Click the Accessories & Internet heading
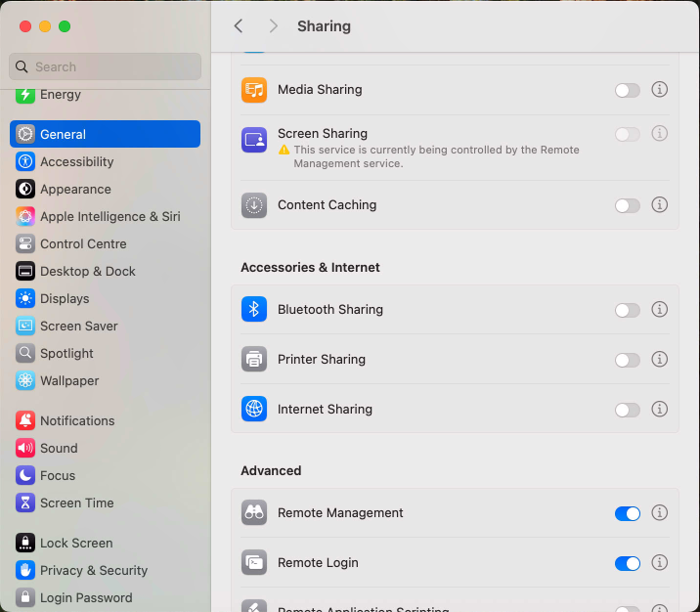This screenshot has width=700, height=612. click(x=310, y=268)
